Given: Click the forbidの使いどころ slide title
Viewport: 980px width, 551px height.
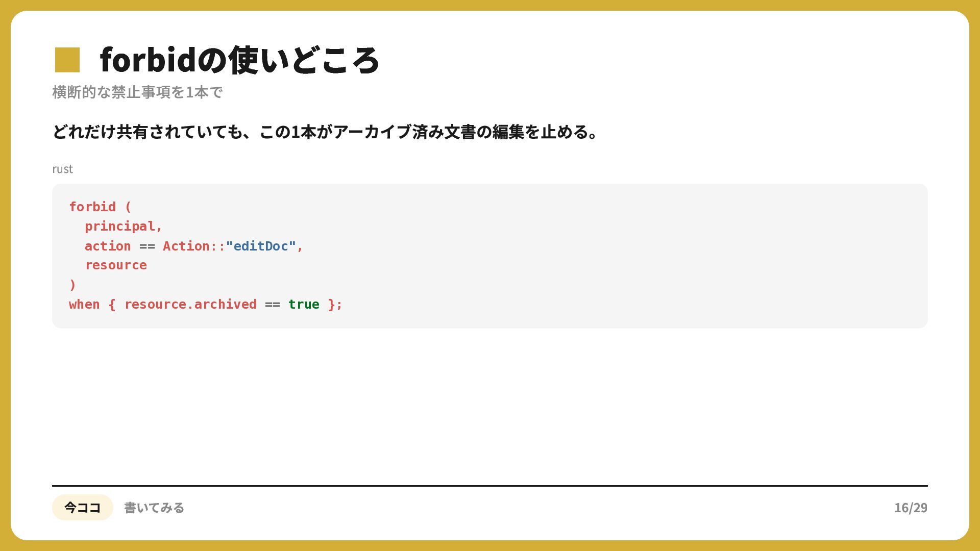Looking at the screenshot, I should (x=239, y=60).
